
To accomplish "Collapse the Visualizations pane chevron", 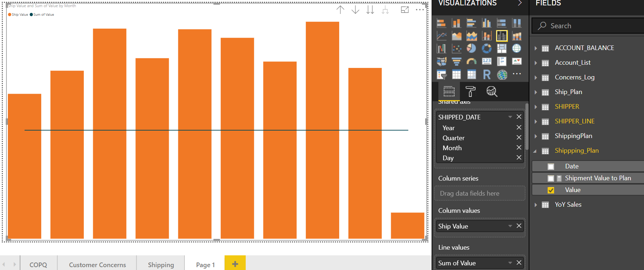I will (x=520, y=3).
